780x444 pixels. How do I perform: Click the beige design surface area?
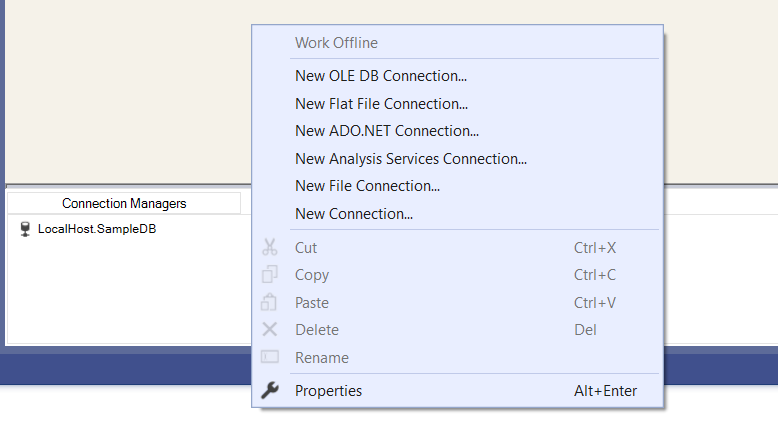[x=120, y=90]
